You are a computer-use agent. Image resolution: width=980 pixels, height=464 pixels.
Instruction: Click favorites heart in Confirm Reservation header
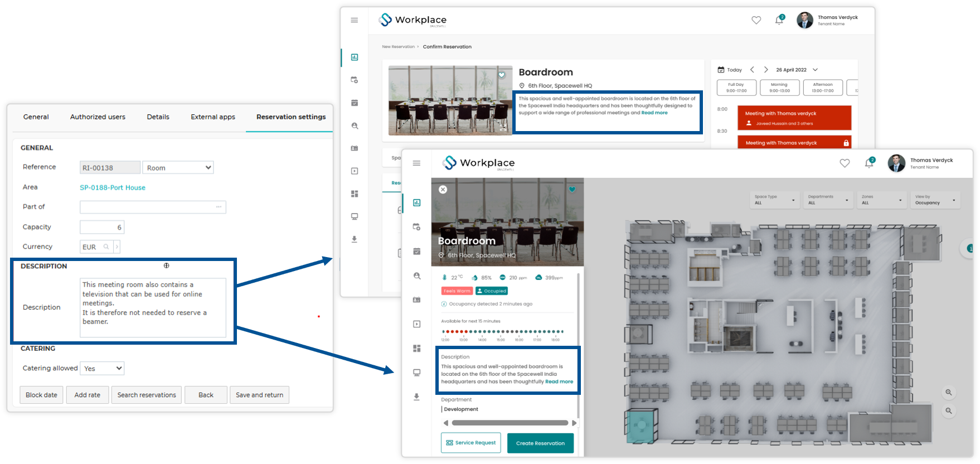(x=756, y=20)
